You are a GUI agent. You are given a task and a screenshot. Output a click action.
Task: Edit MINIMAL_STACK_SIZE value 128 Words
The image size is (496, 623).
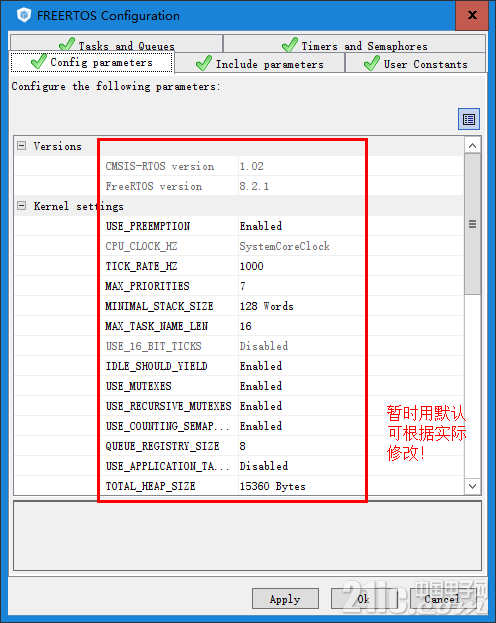(267, 306)
